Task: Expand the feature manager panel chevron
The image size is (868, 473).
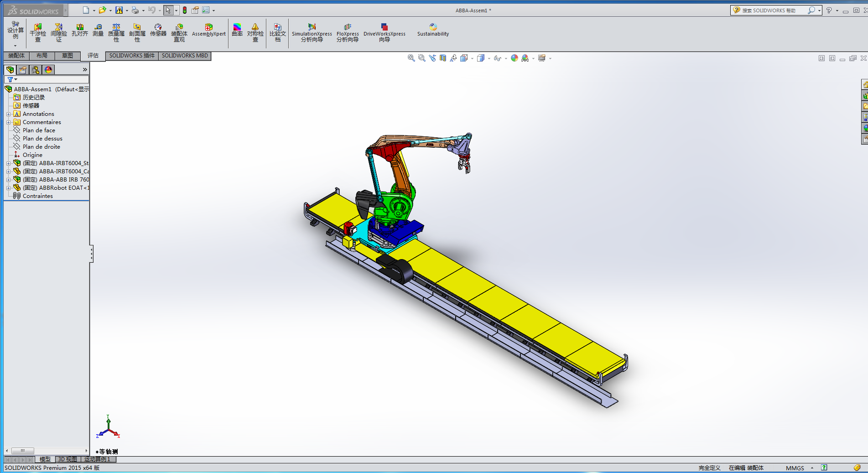Action: pyautogui.click(x=85, y=70)
